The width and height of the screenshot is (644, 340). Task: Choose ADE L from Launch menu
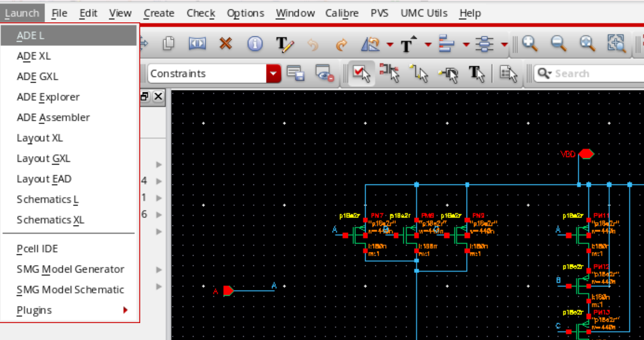pos(69,36)
